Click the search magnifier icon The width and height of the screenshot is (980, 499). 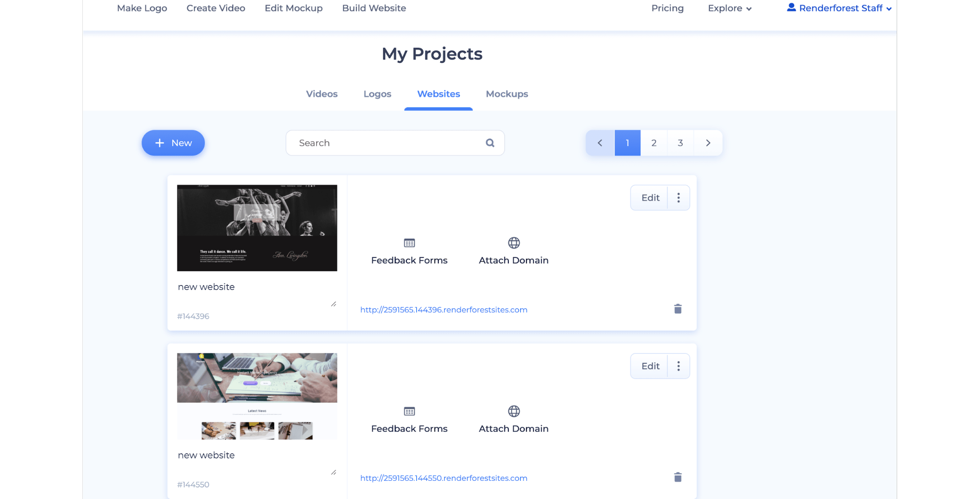[490, 143]
